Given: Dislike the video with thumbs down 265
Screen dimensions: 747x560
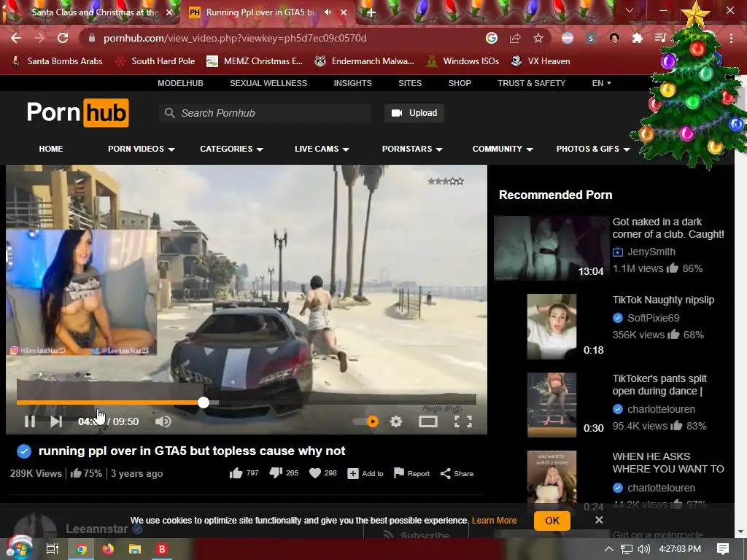Looking at the screenshot, I should pyautogui.click(x=284, y=472).
